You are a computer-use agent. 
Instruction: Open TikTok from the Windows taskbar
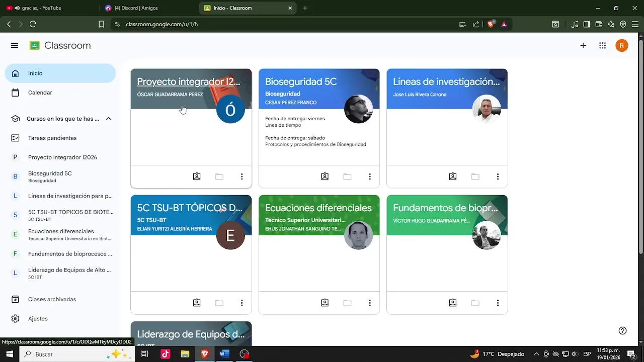click(x=165, y=354)
